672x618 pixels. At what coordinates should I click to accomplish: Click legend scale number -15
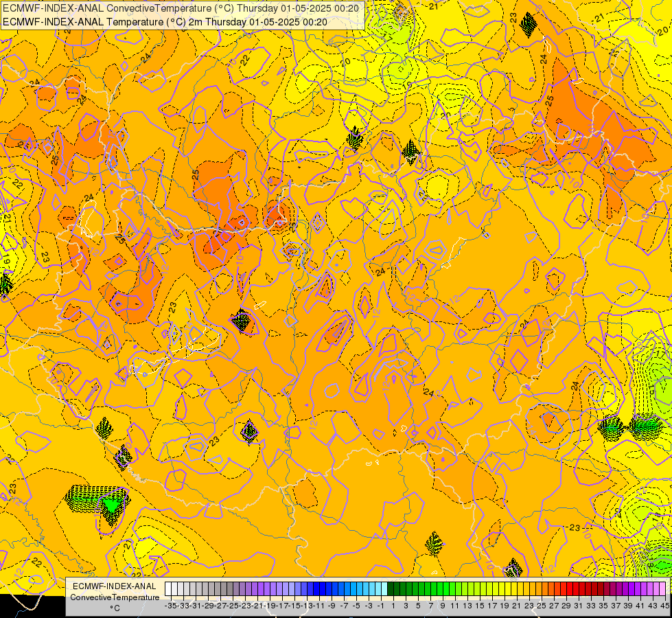294,606
